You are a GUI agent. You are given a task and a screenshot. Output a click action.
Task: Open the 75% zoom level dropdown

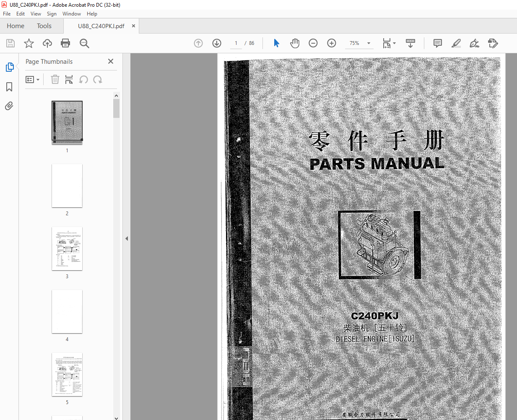[x=359, y=43]
